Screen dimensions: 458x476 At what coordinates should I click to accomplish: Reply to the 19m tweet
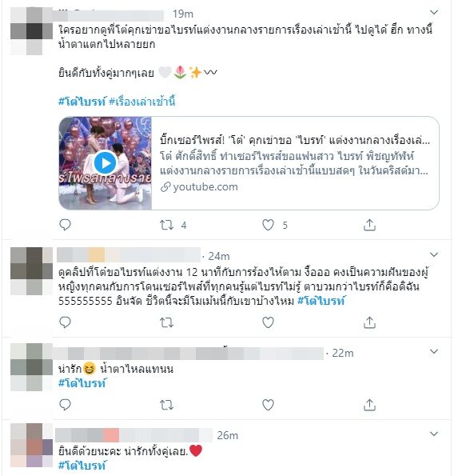pos(65,225)
